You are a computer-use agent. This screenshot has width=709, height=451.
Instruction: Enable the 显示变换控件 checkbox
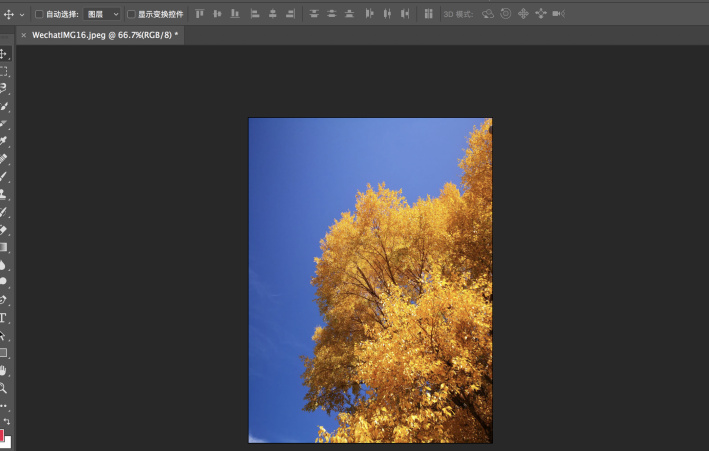(131, 14)
